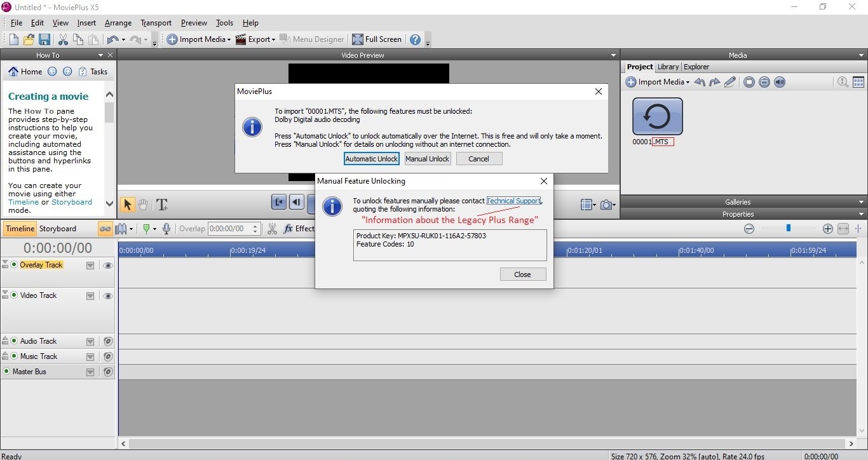This screenshot has width=868, height=460.
Task: Open Tasks in How To pane
Action: 93,72
